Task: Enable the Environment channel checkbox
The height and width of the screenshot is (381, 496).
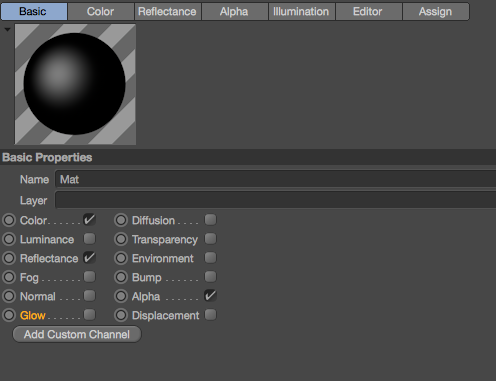Action: point(210,258)
